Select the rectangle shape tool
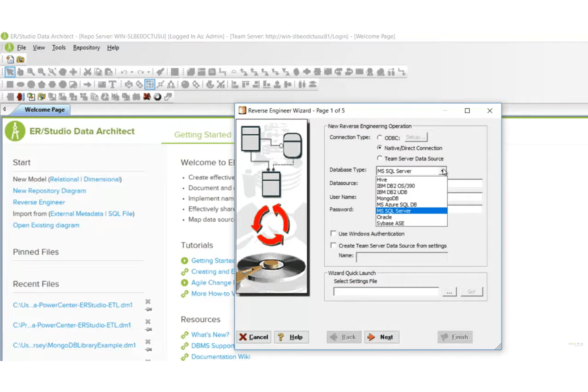The height and width of the screenshot is (392, 588). pyautogui.click(x=10, y=84)
